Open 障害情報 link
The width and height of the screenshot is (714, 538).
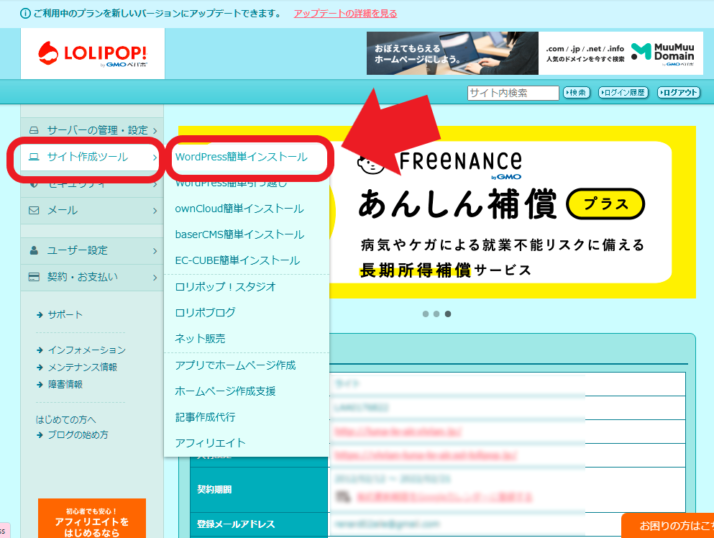(x=65, y=385)
